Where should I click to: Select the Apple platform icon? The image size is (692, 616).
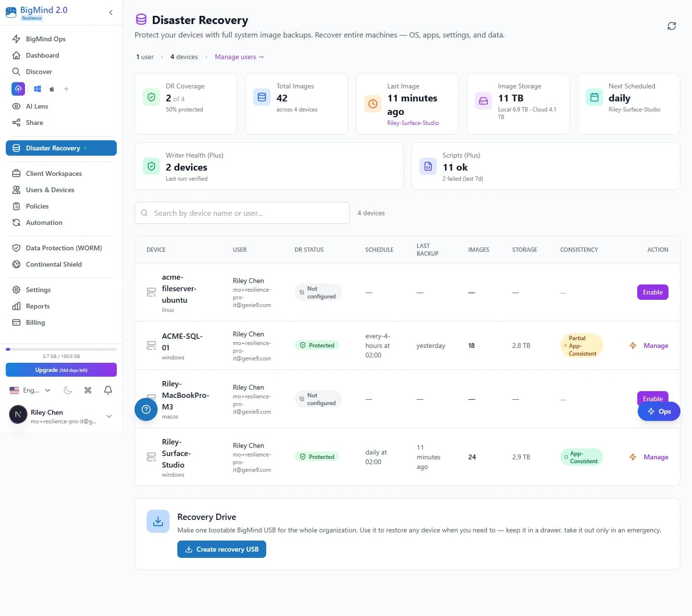(52, 89)
